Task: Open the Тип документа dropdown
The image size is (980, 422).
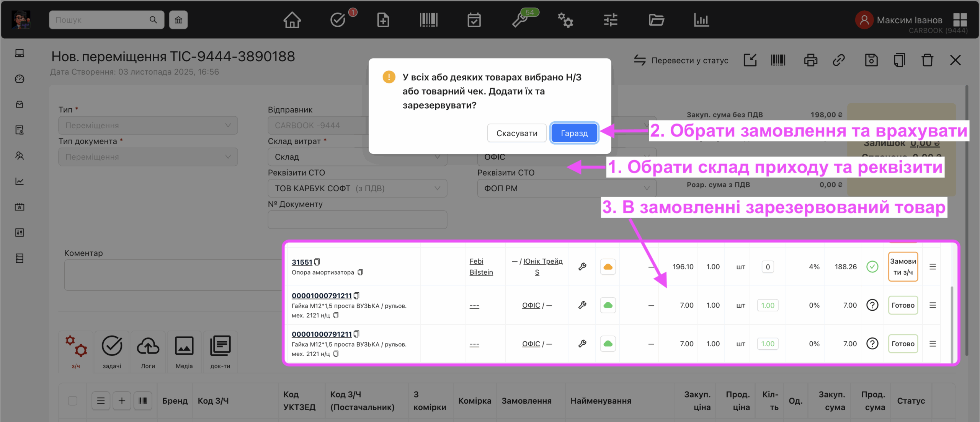Action: pos(148,156)
